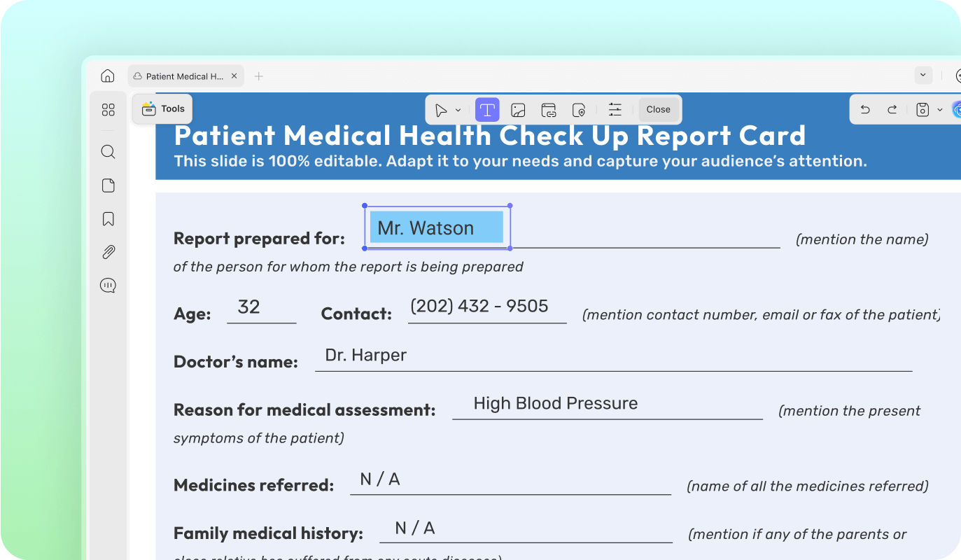961x560 pixels.
Task: Click N / A beside Family medical history
Action: click(414, 528)
